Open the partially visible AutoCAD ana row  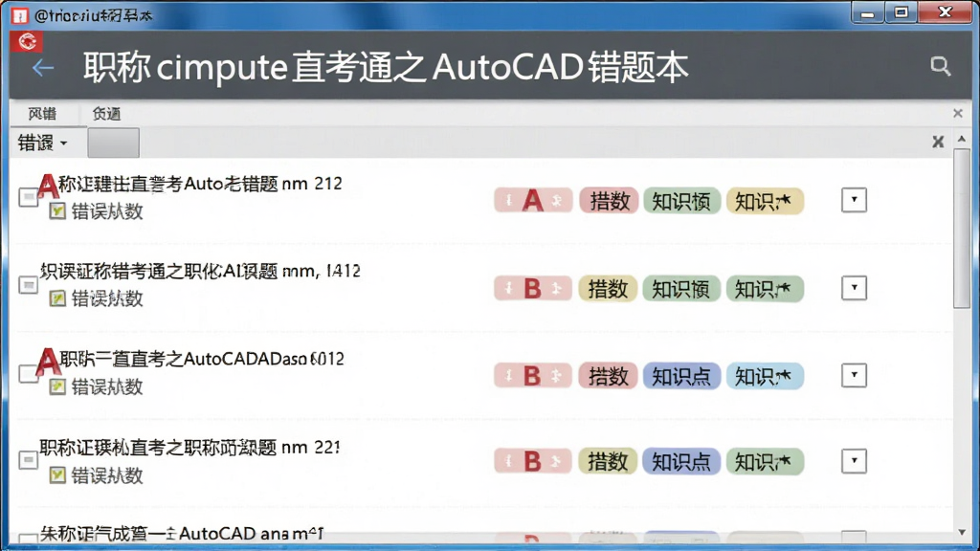pos(182,534)
